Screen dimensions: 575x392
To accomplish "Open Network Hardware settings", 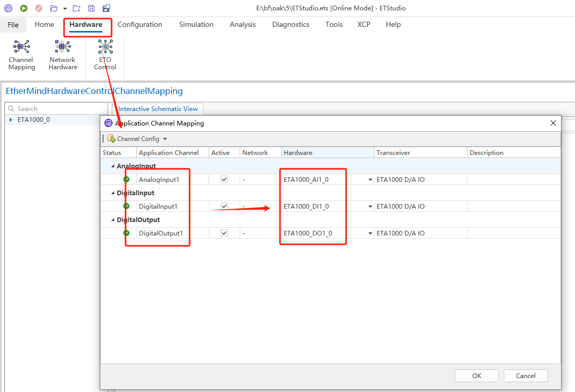I will pyautogui.click(x=63, y=55).
